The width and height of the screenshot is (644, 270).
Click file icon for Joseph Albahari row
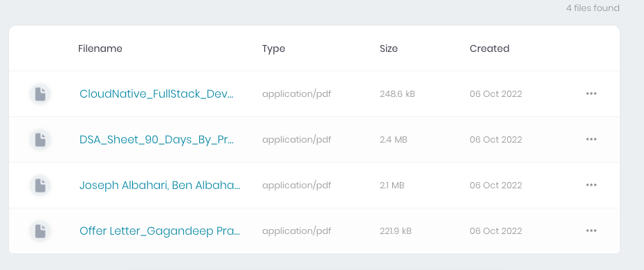(x=40, y=186)
